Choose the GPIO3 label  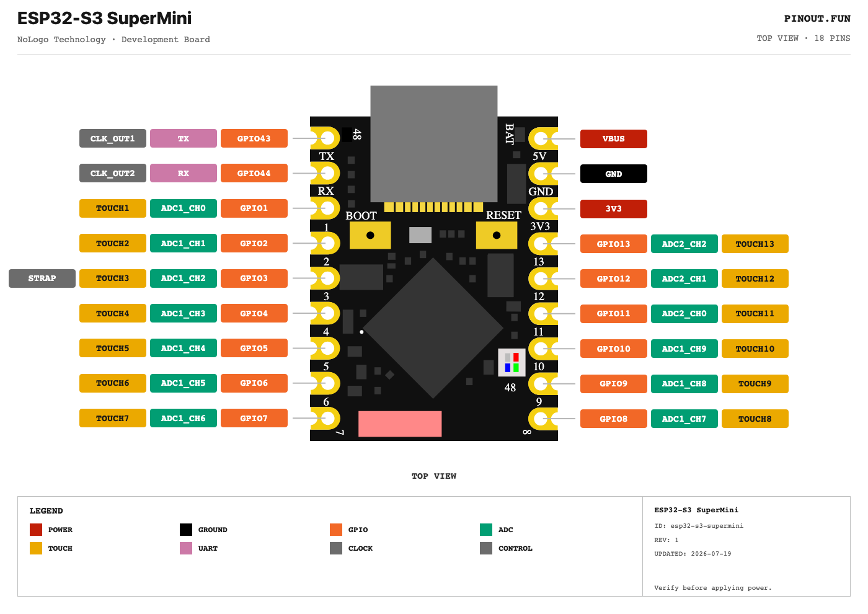(254, 278)
